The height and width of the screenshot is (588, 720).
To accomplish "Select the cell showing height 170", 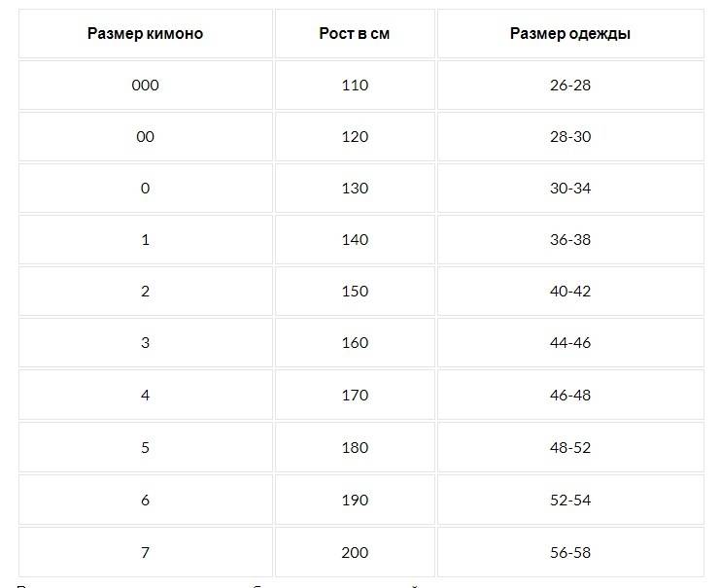I will coord(355,395).
